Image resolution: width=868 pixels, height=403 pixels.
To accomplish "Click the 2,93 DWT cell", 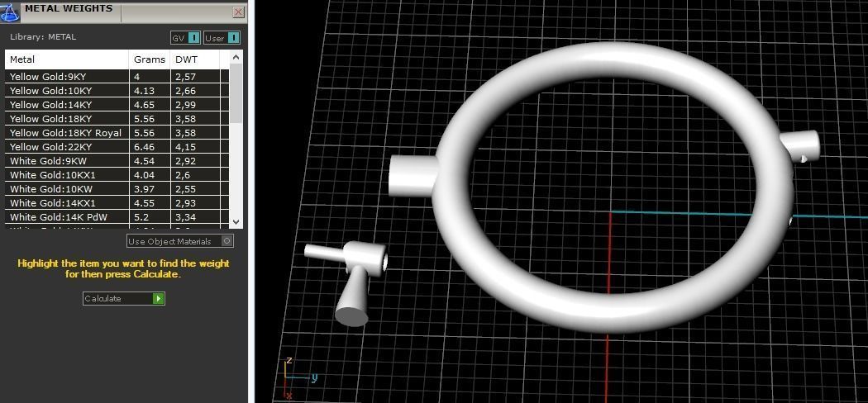I will point(195,203).
